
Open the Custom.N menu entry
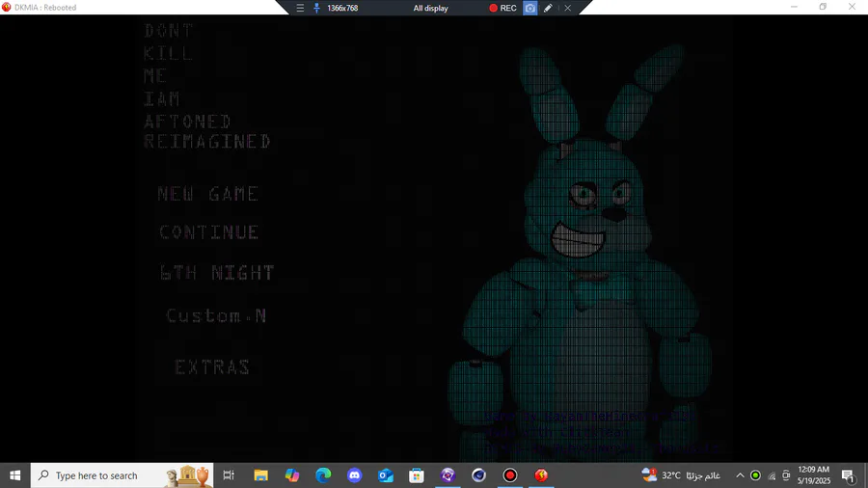[216, 315]
